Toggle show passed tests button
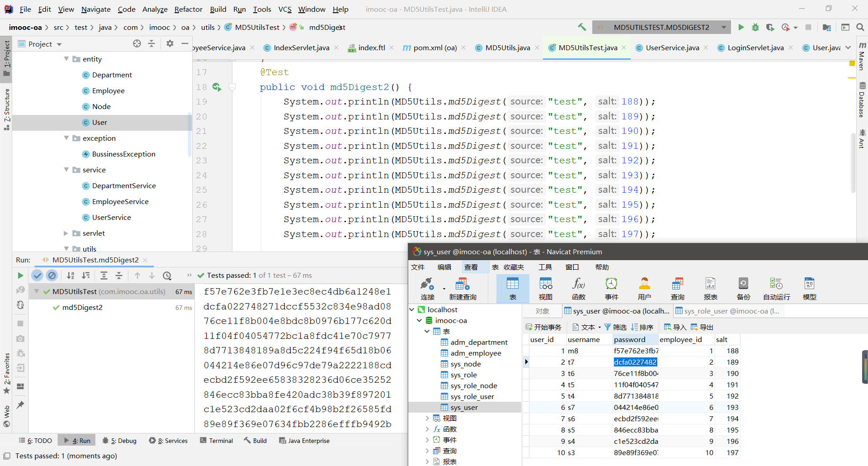 (x=38, y=275)
